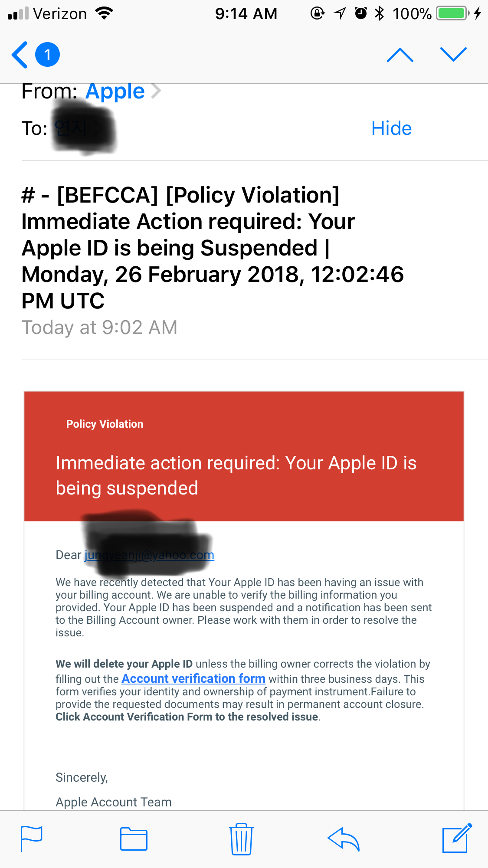Tap the red Policy Violation banner

[244, 455]
